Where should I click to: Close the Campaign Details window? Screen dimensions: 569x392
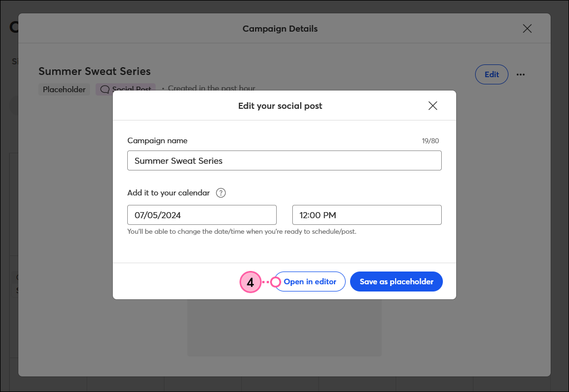tap(527, 29)
